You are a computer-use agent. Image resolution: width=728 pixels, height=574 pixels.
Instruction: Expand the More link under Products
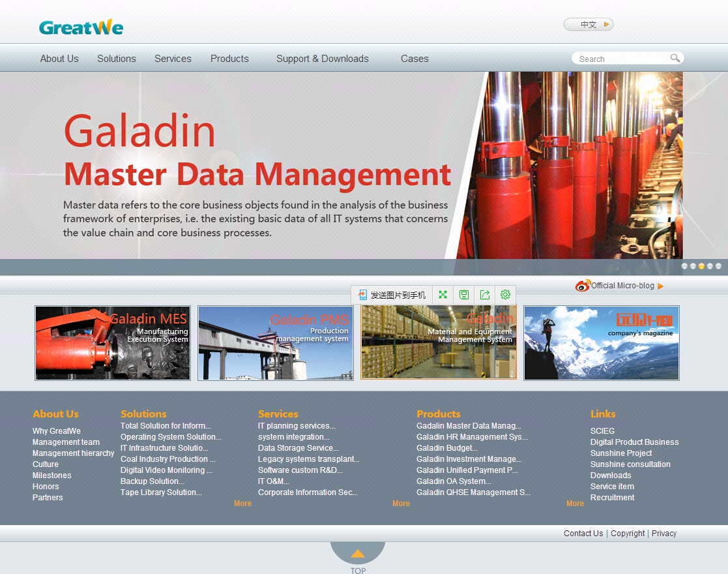(x=575, y=504)
